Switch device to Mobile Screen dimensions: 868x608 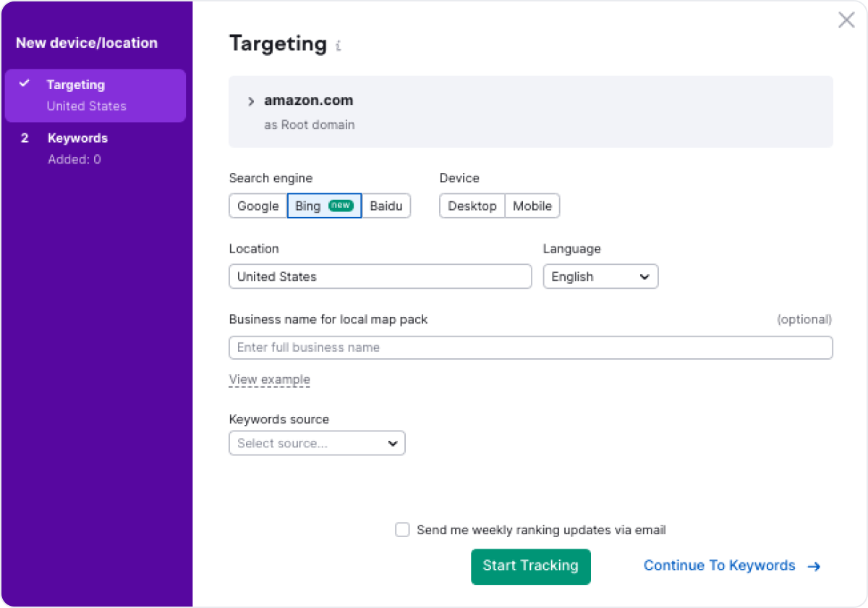pyautogui.click(x=532, y=206)
